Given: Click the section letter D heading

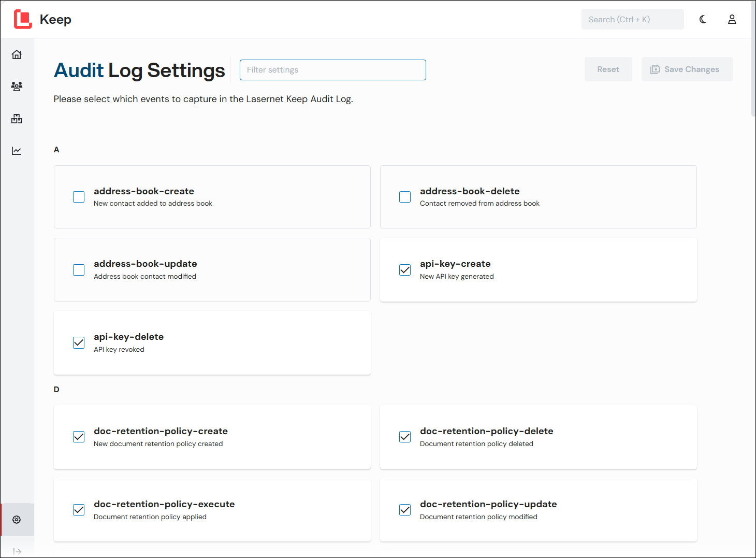Looking at the screenshot, I should 56,390.
